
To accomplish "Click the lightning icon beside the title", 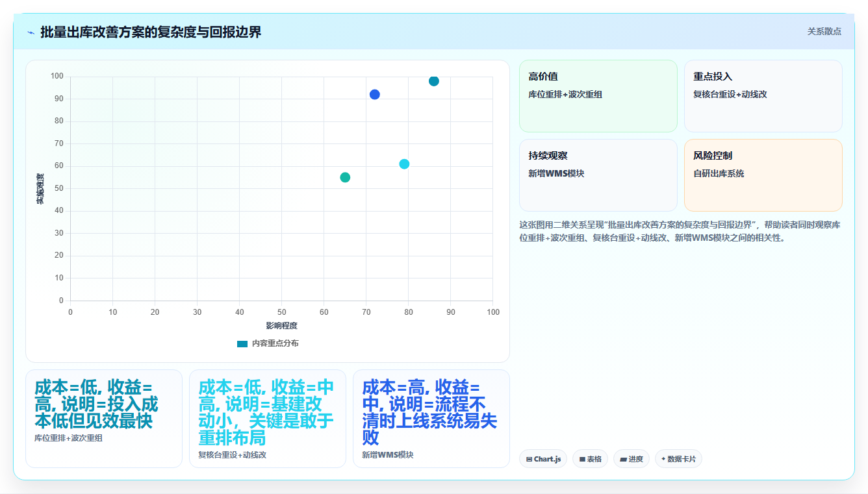I will pos(31,32).
